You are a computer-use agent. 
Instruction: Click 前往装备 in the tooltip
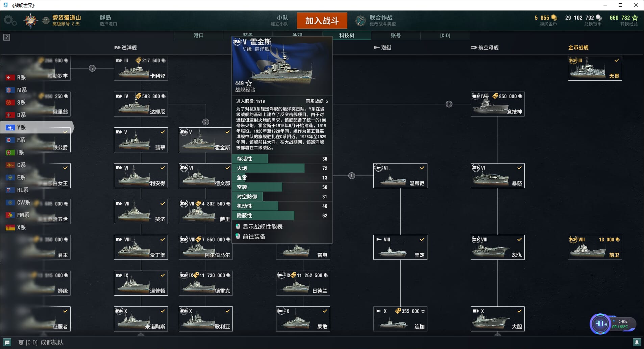254,236
